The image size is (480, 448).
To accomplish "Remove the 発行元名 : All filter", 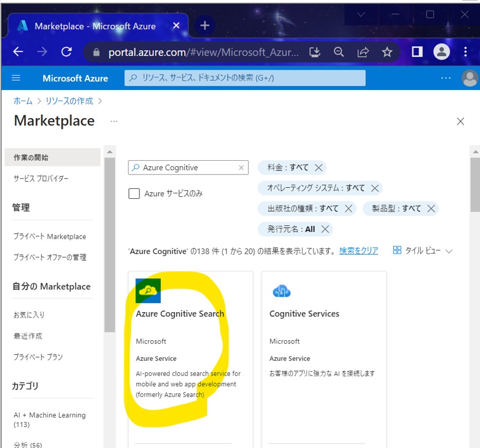I will coord(325,229).
